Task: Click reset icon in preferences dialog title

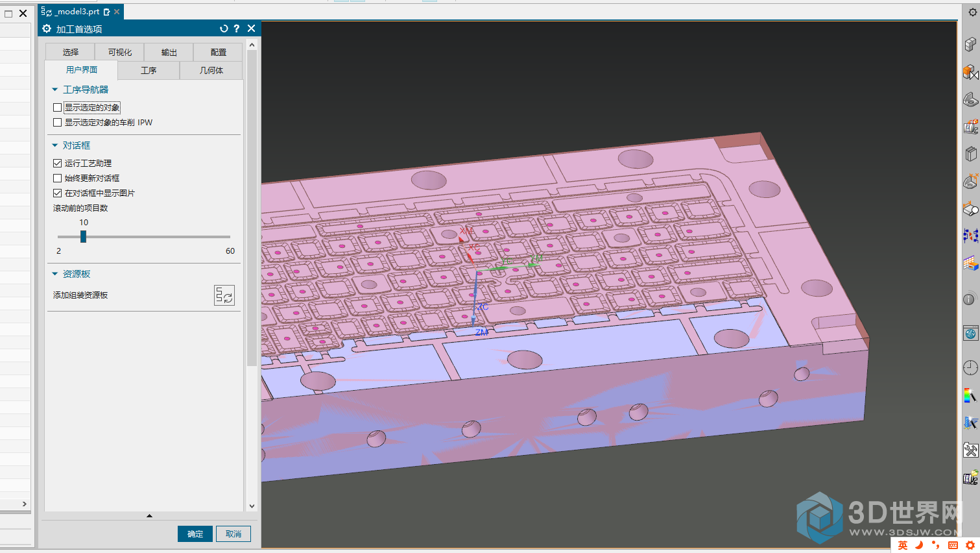Action: coord(224,29)
